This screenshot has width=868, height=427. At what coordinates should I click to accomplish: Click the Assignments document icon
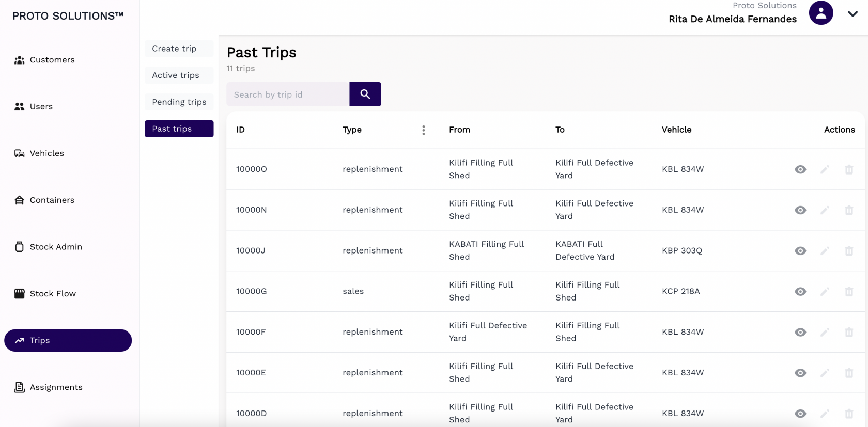19,387
